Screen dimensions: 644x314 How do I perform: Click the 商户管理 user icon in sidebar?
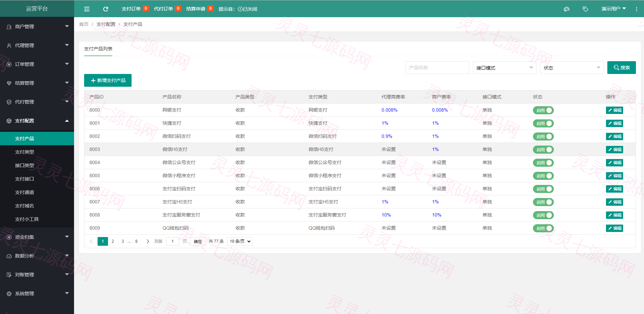tap(9, 27)
